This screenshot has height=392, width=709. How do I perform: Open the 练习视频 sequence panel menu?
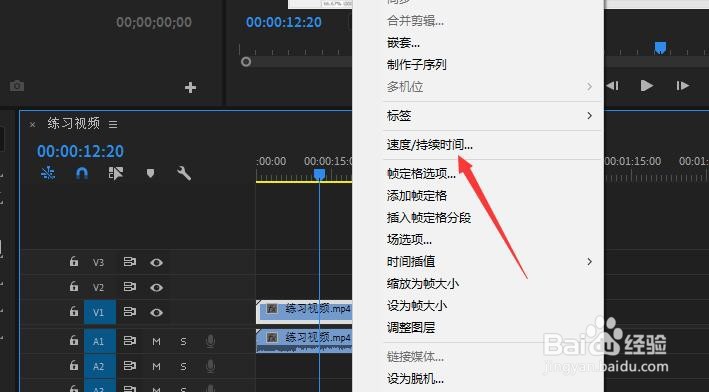click(113, 124)
